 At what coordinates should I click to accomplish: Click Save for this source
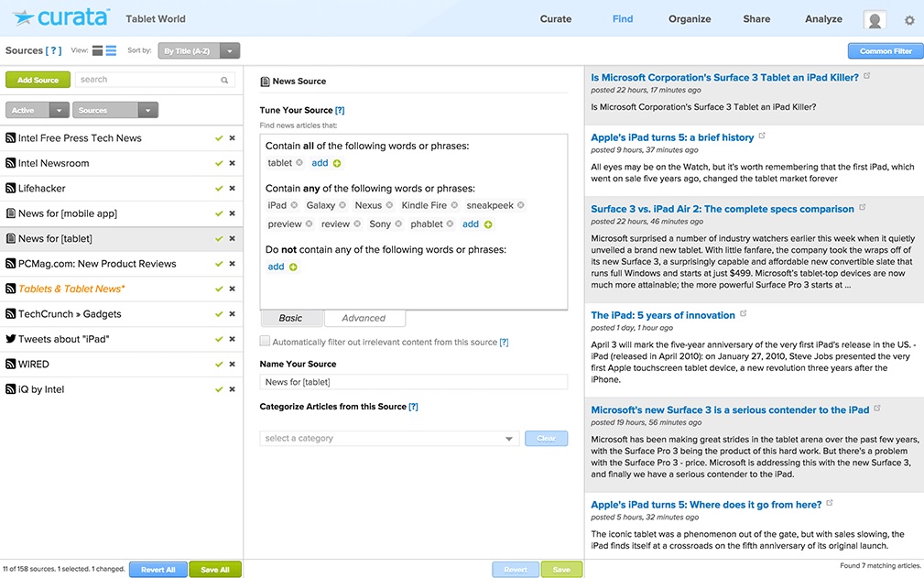point(561,569)
